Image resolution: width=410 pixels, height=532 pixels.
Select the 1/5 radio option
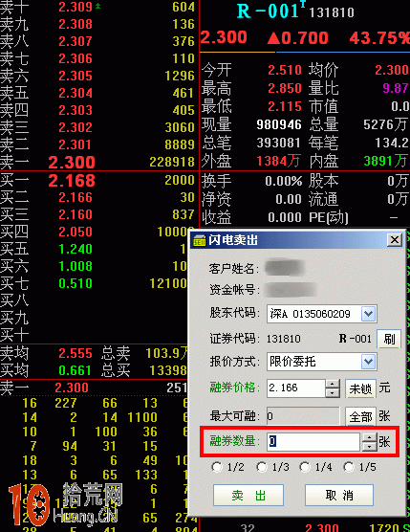[348, 467]
